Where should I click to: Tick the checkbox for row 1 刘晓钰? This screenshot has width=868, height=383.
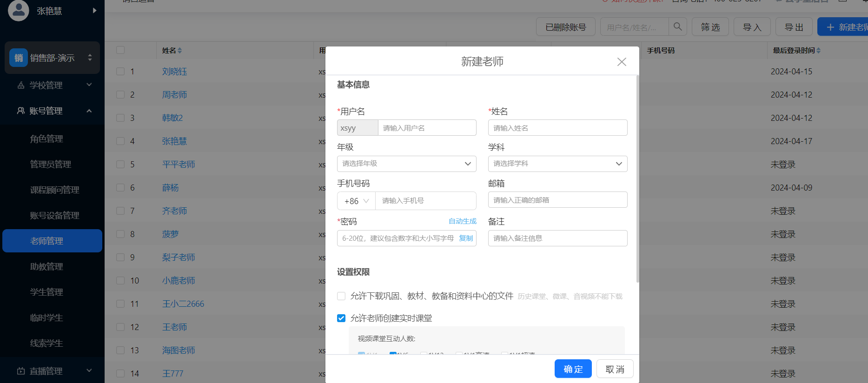(120, 72)
